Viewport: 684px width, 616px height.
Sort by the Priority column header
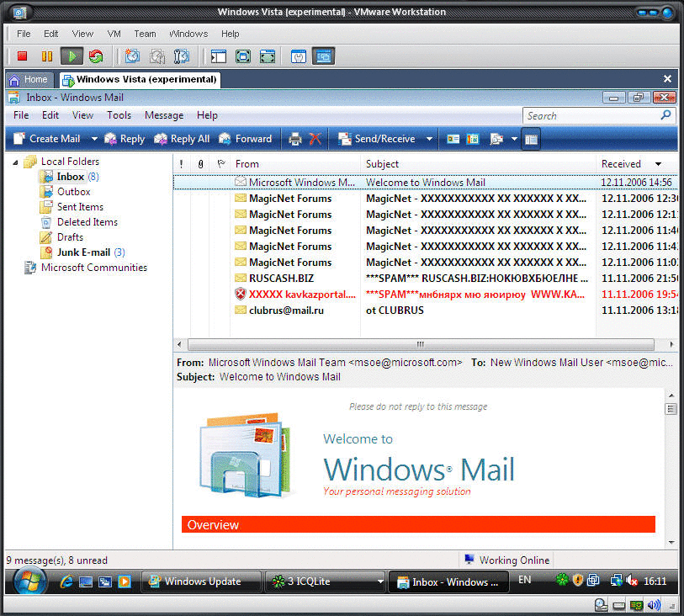(182, 164)
